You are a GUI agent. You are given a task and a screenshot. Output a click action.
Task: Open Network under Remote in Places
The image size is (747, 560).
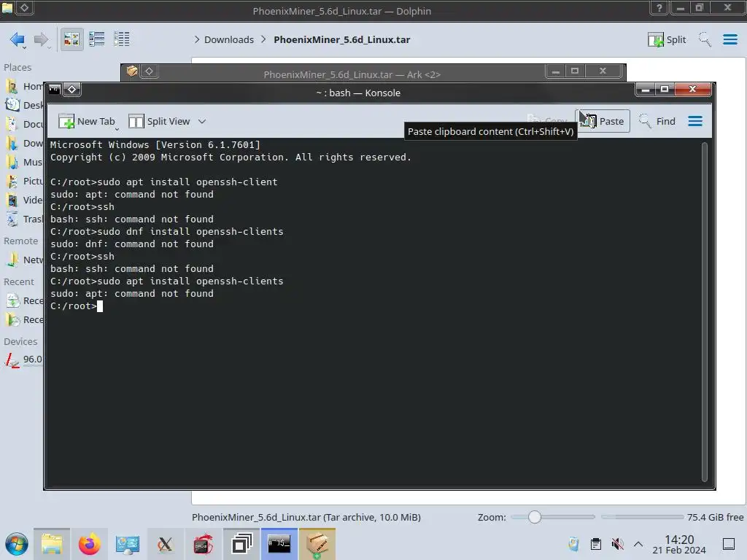(24, 260)
